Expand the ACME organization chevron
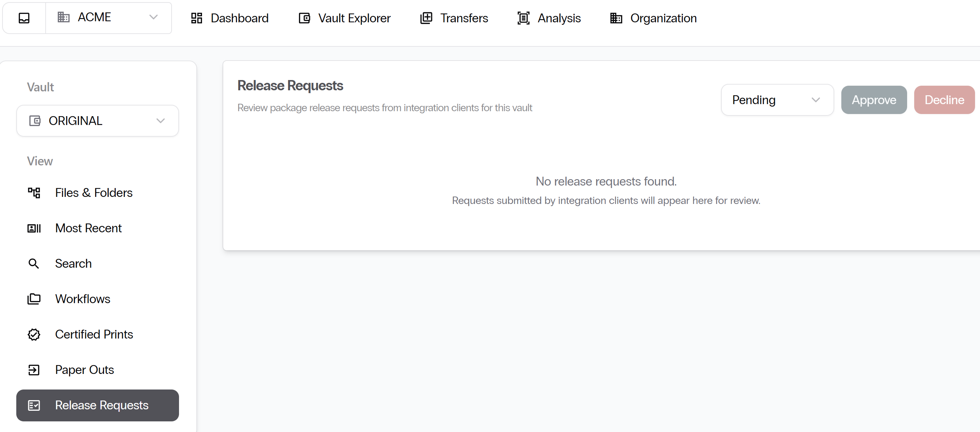980x432 pixels. (x=153, y=17)
